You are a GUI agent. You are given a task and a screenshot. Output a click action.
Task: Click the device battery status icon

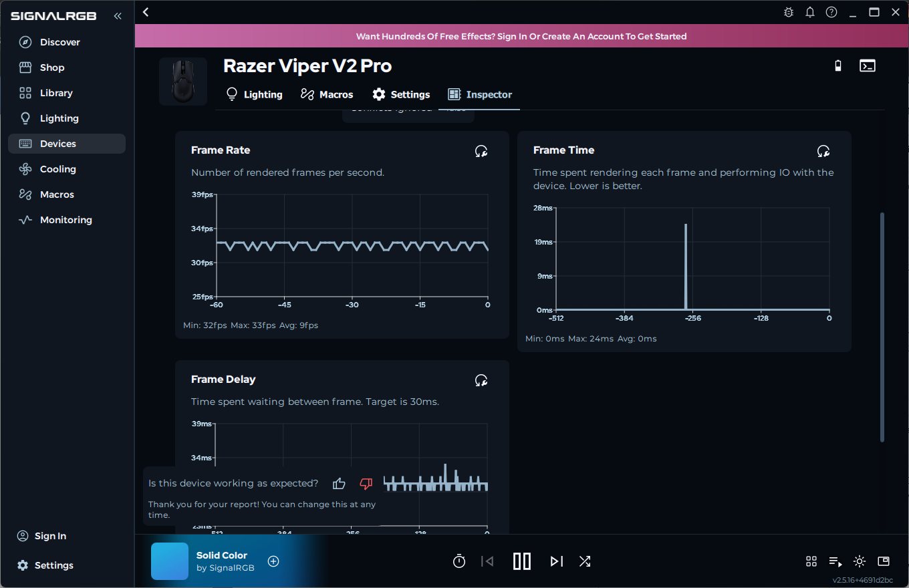tap(838, 65)
